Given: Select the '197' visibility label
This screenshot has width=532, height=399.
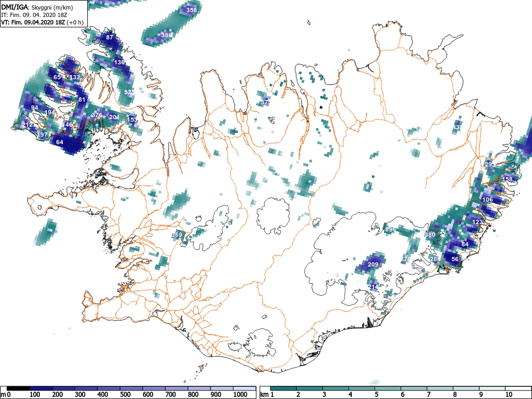Looking at the screenshot, I should click(x=43, y=135).
